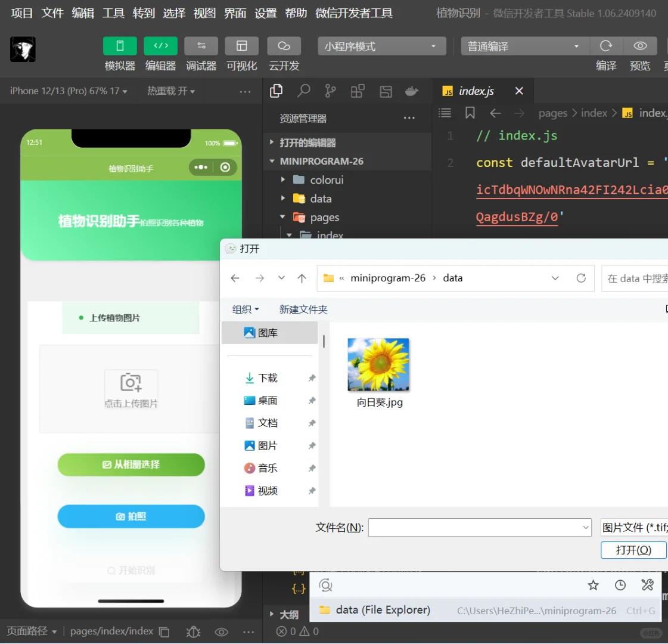Open the compile mode dropdown
This screenshot has width=668, height=644.
[525, 46]
